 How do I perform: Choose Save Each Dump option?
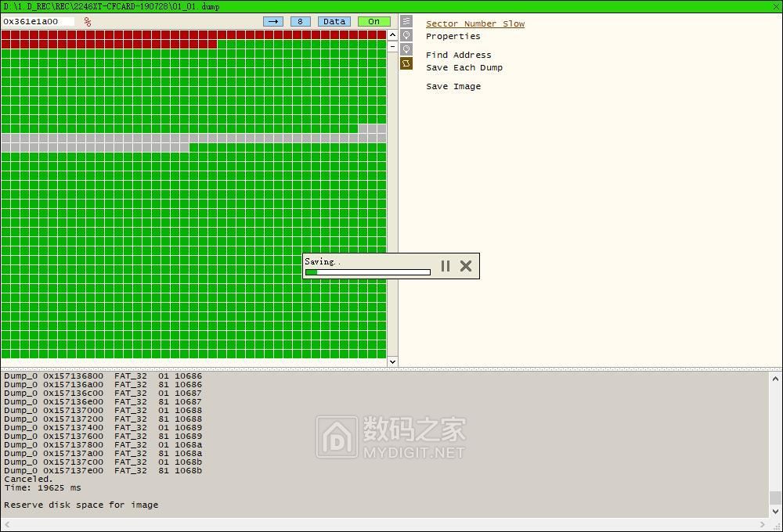click(x=464, y=67)
